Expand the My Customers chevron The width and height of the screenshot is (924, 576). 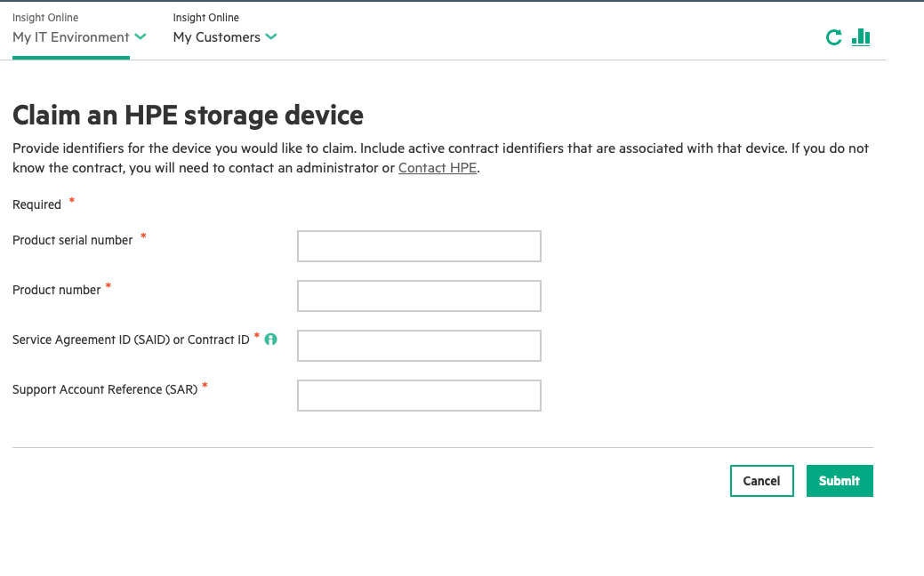point(271,36)
